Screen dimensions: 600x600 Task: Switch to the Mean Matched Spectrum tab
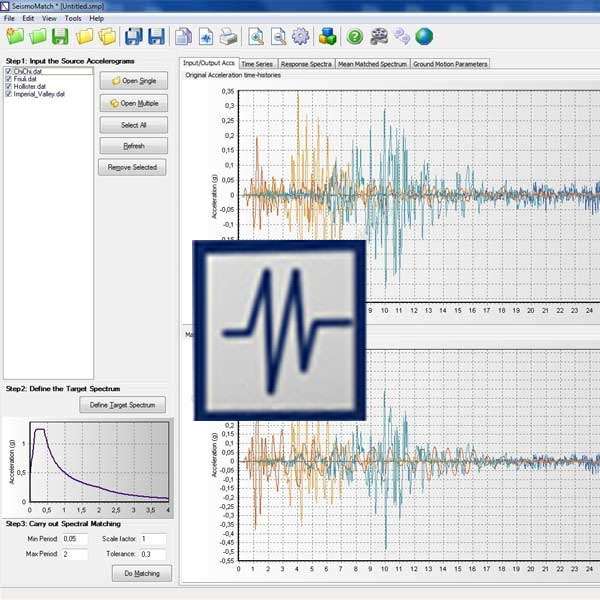[372, 64]
